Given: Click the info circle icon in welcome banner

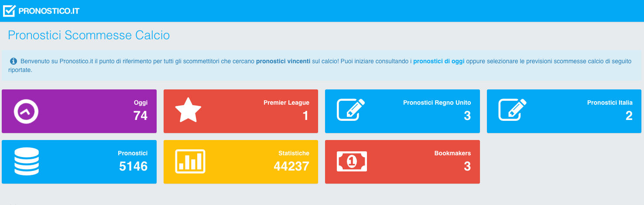Looking at the screenshot, I should point(14,61).
